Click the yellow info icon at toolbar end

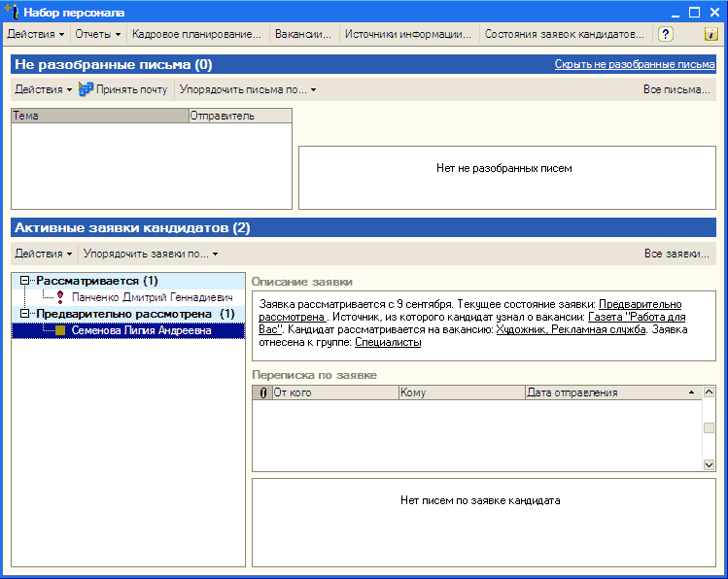[x=711, y=34]
